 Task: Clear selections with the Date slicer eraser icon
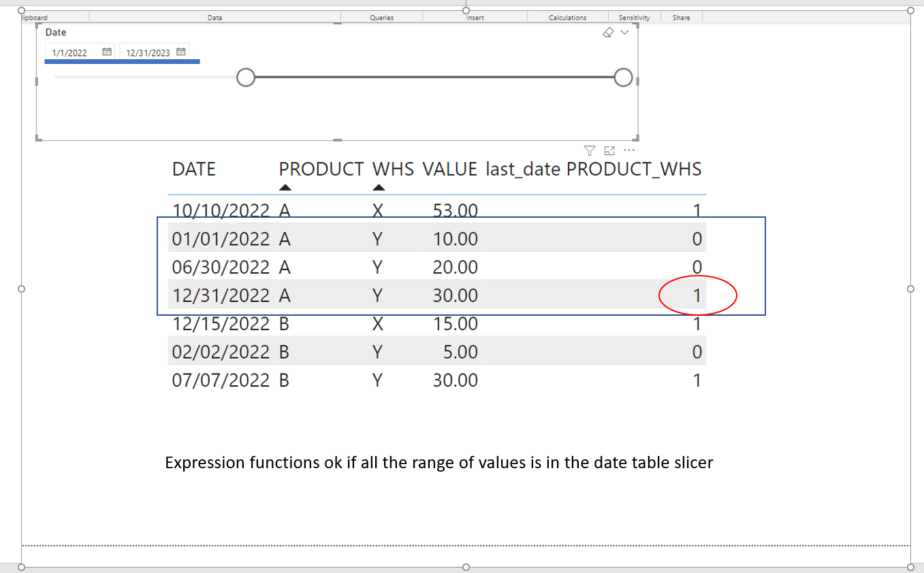pos(609,33)
